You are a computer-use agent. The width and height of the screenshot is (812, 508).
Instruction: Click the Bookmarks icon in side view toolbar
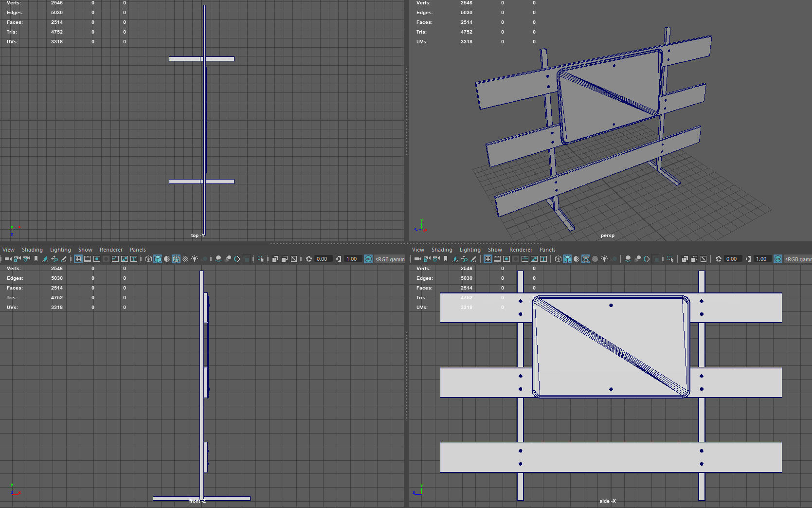pyautogui.click(x=445, y=259)
